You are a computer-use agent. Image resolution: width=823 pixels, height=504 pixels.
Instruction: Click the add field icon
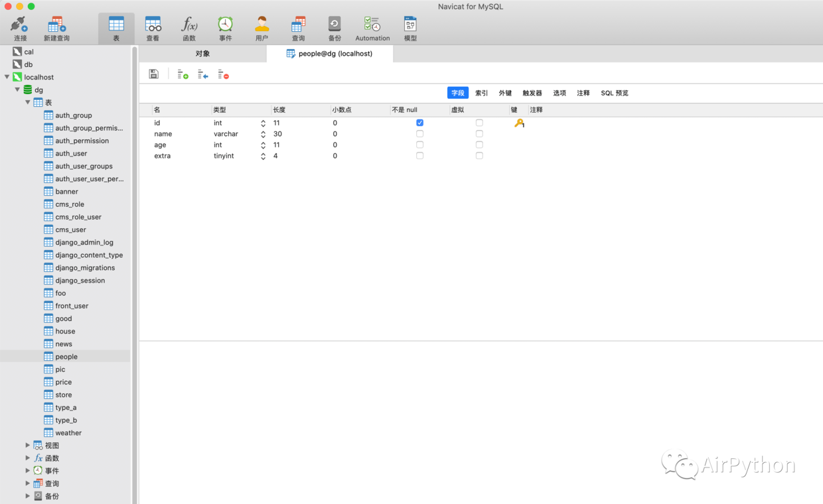click(x=183, y=75)
